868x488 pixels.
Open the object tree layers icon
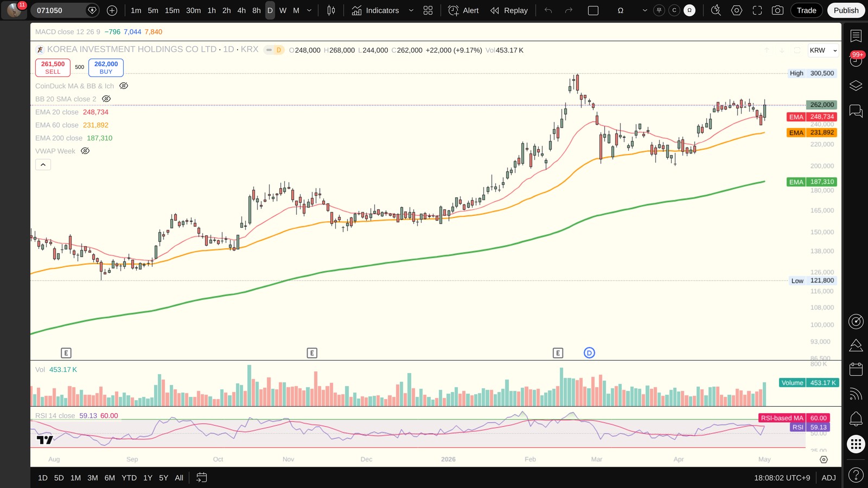point(856,86)
